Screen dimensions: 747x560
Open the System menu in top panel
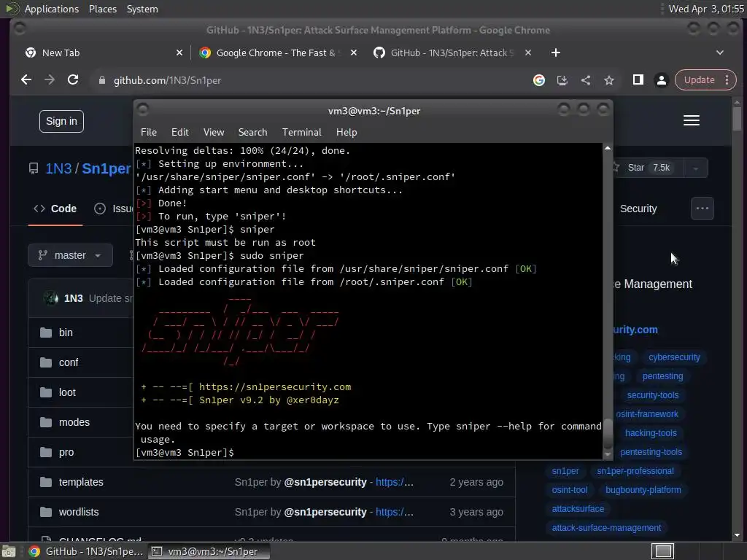[142, 9]
